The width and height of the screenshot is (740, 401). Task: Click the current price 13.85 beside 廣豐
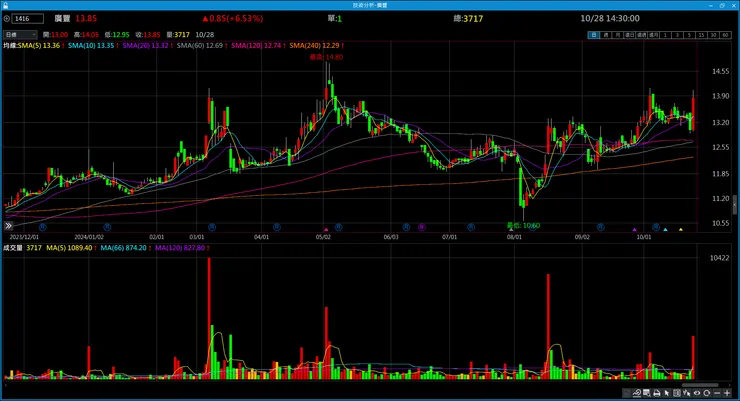point(86,19)
